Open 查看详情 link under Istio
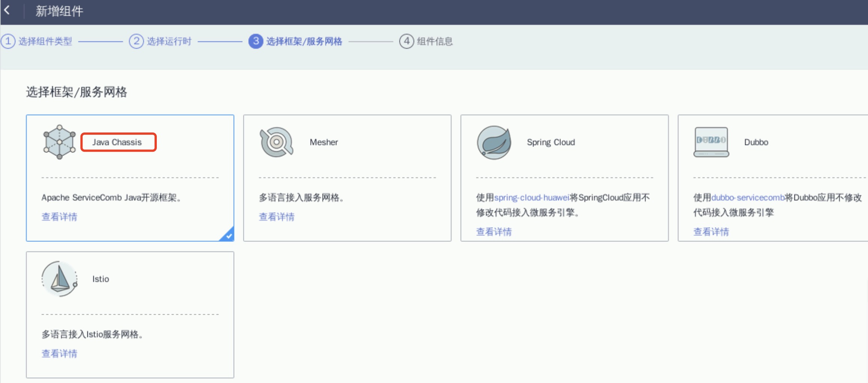This screenshot has height=383, width=868. coord(59,353)
